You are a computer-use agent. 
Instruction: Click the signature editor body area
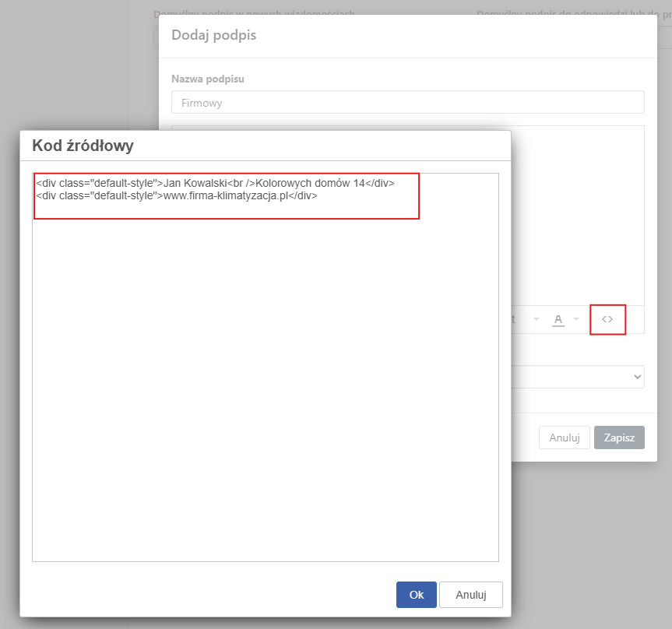pos(577,216)
